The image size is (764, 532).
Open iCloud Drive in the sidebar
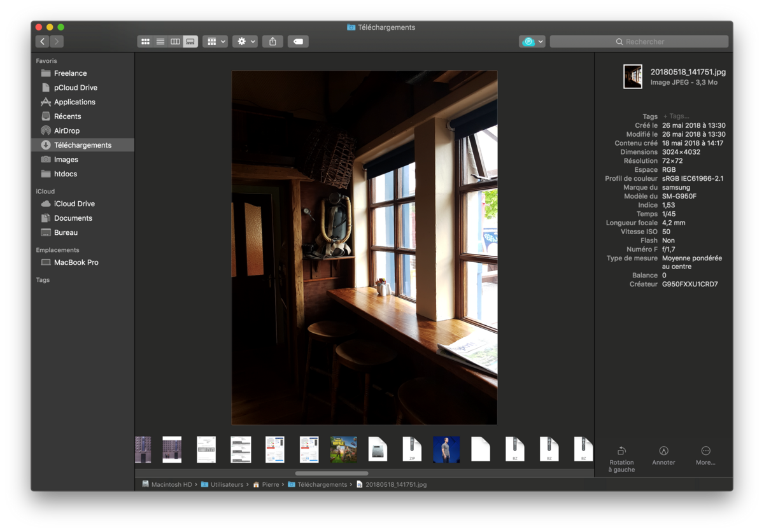83,204
